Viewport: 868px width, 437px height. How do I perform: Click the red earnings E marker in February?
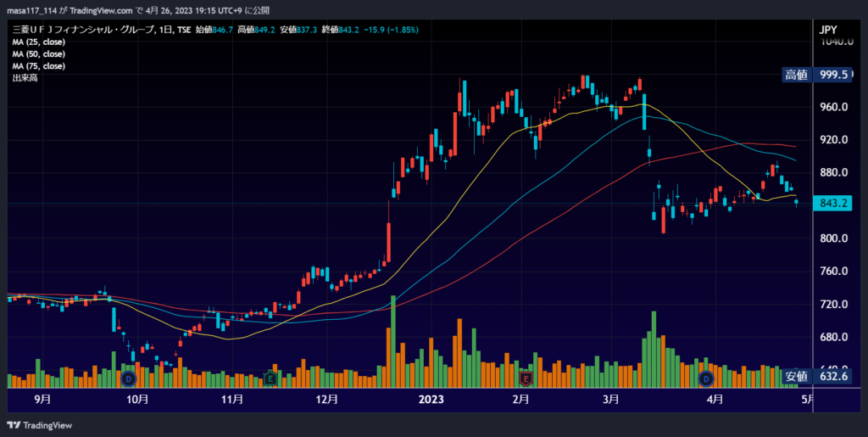tap(526, 378)
